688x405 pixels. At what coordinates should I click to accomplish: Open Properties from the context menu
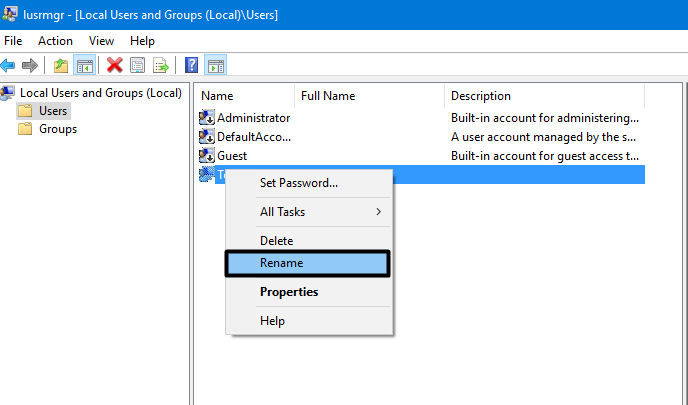309,292
